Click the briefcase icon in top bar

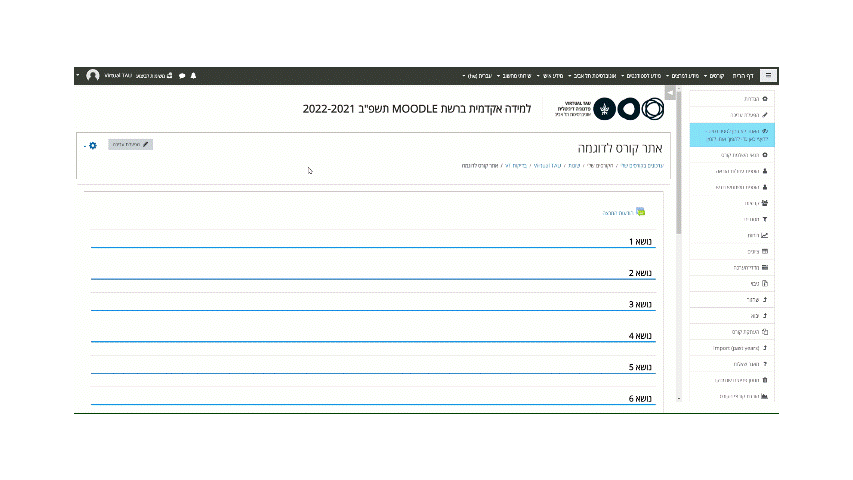(170, 76)
